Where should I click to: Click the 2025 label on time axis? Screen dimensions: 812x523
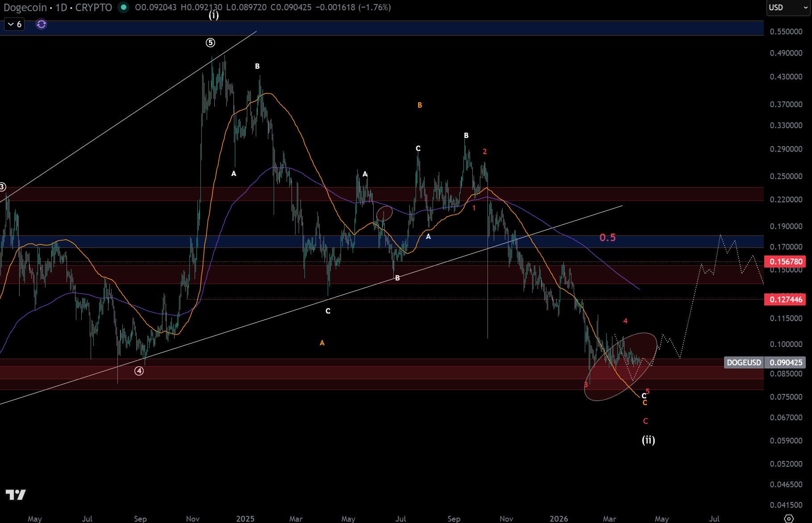coord(245,519)
